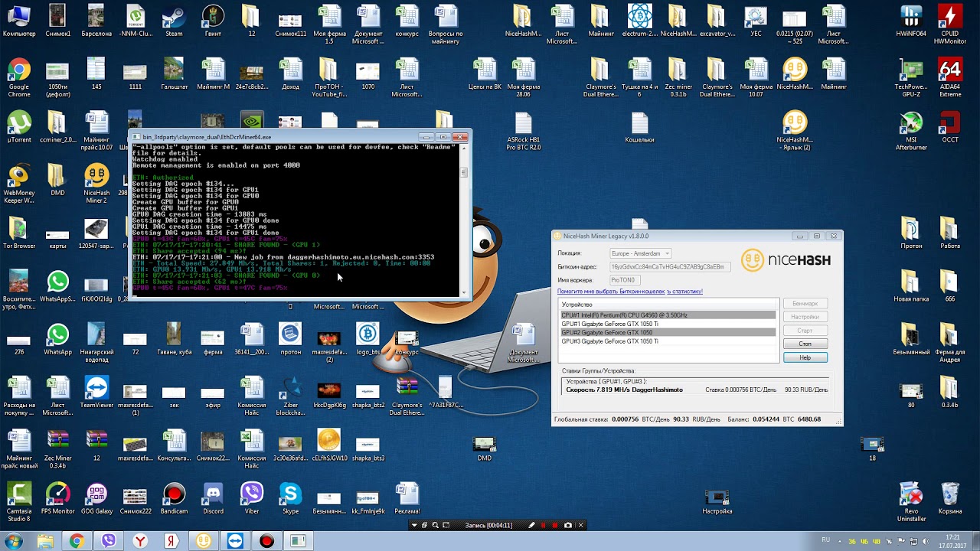Click Google Chrome in the taskbar
The width and height of the screenshot is (980, 551).
[77, 541]
